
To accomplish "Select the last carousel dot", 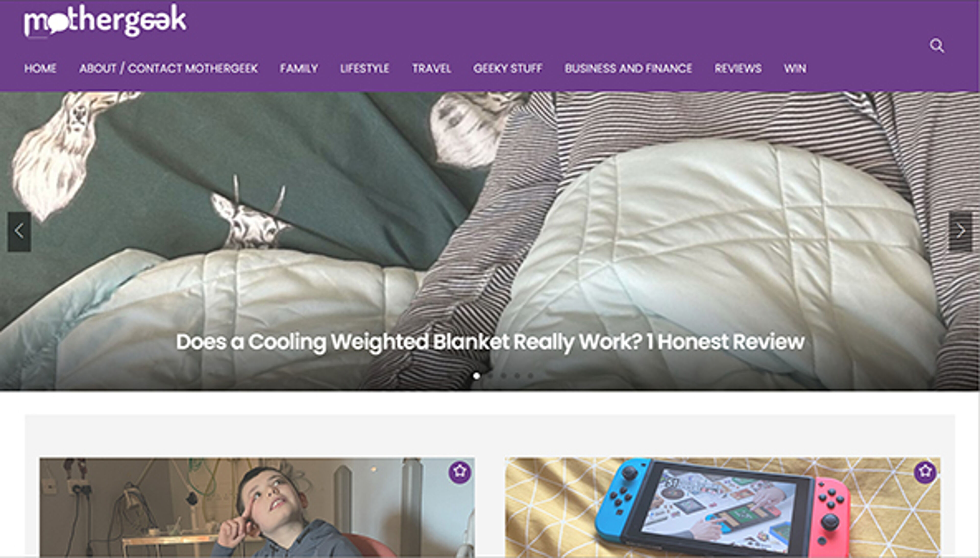I will click(530, 375).
